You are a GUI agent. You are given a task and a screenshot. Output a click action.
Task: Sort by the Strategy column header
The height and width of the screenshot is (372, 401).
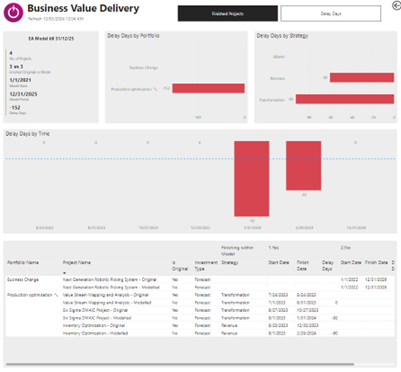pos(230,263)
